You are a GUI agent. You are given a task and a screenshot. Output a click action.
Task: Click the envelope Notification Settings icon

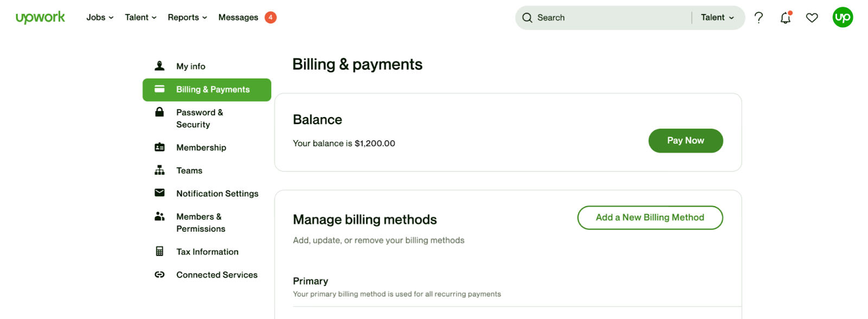(159, 193)
